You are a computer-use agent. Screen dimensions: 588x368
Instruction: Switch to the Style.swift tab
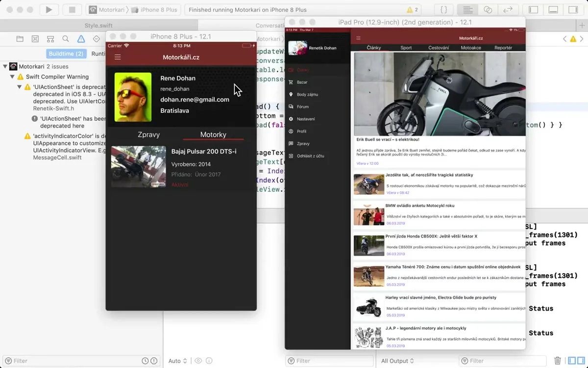(x=98, y=26)
